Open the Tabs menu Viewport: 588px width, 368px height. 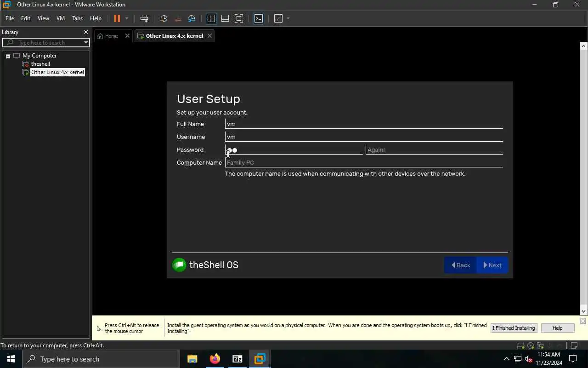(78, 18)
